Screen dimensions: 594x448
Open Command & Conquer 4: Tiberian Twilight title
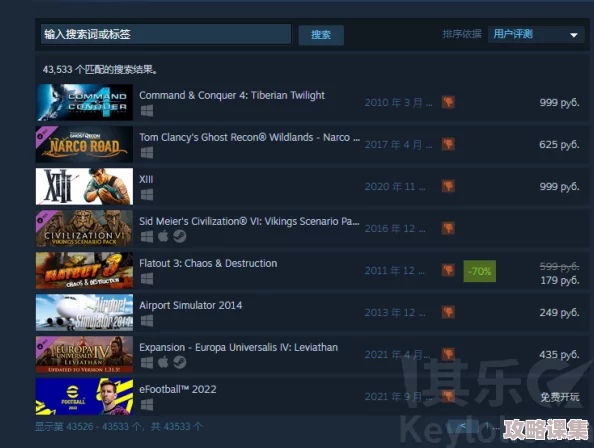coord(232,95)
